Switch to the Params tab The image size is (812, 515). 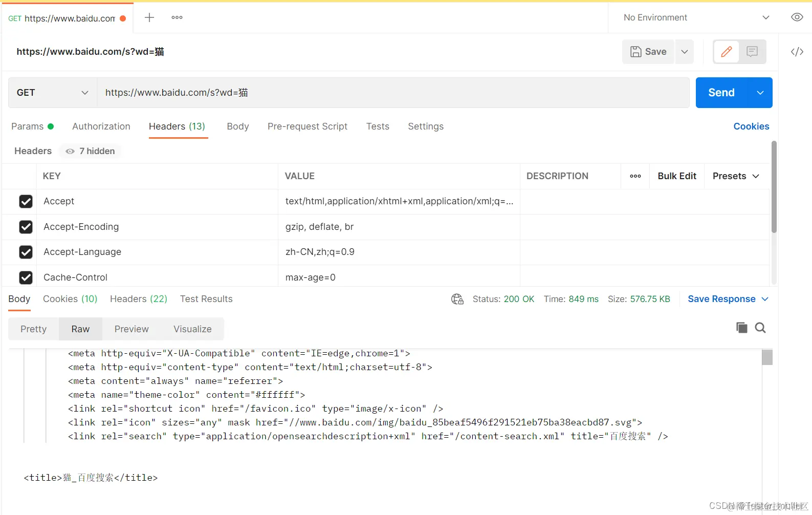(32, 126)
